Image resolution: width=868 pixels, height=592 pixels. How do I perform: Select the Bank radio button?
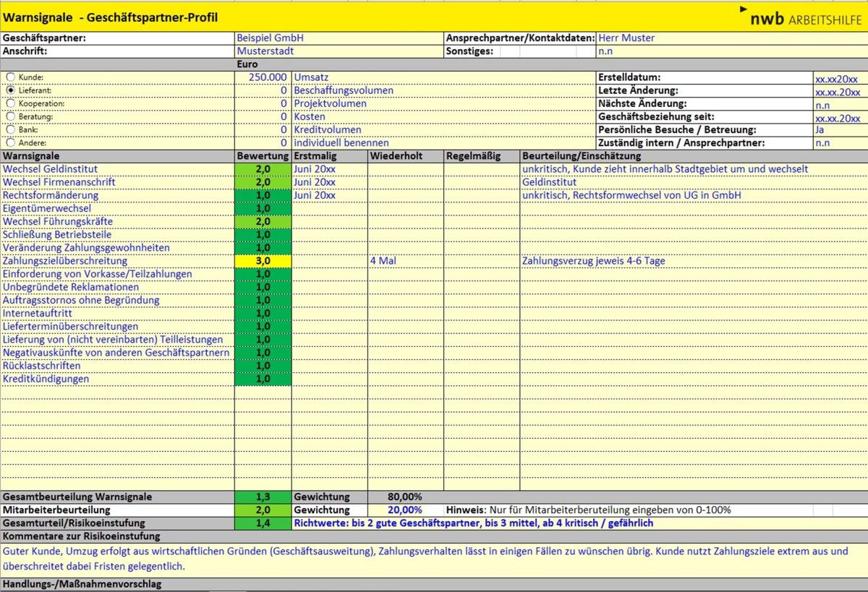10,129
